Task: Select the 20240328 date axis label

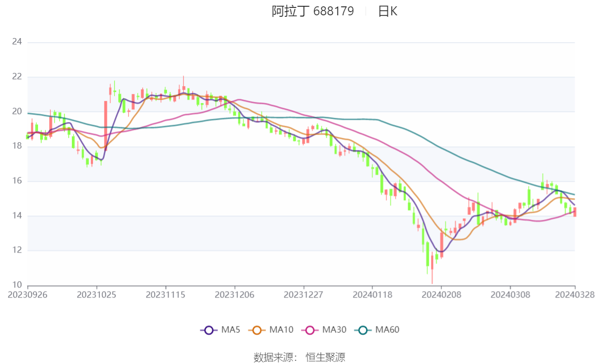Action: [575, 295]
